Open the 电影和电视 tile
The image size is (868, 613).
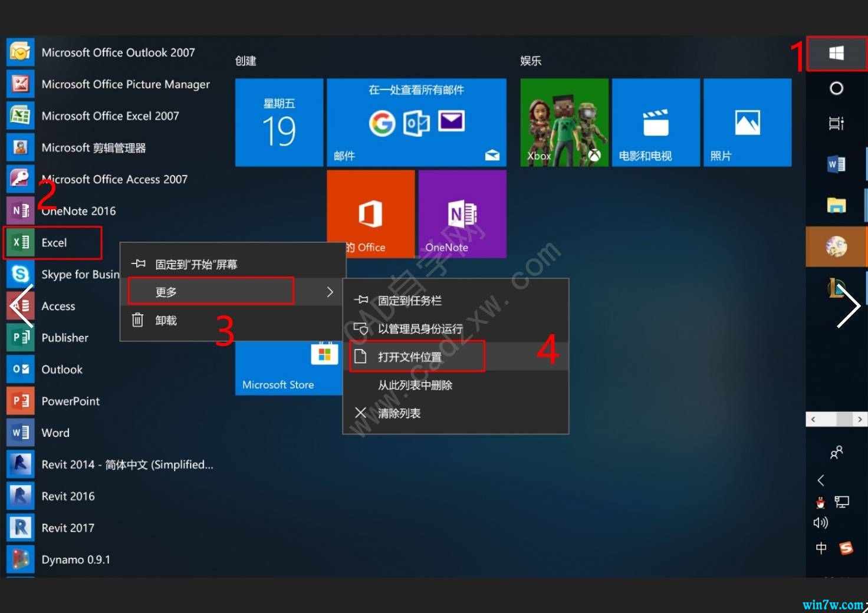pos(656,123)
